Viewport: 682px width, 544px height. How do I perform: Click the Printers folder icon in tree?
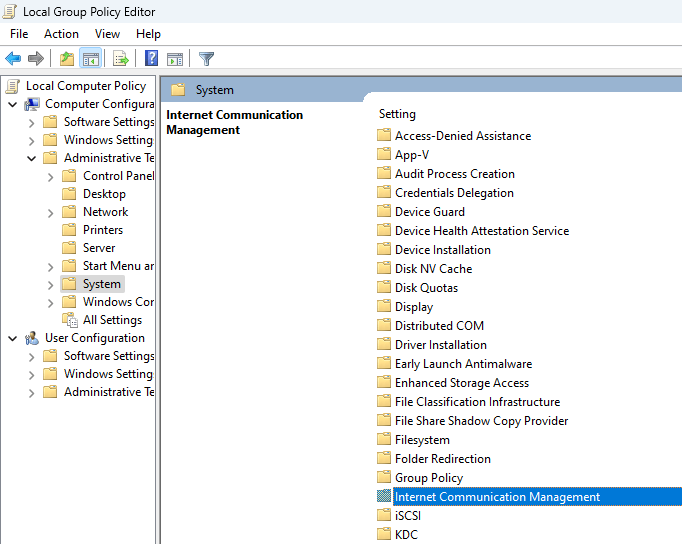tap(69, 230)
